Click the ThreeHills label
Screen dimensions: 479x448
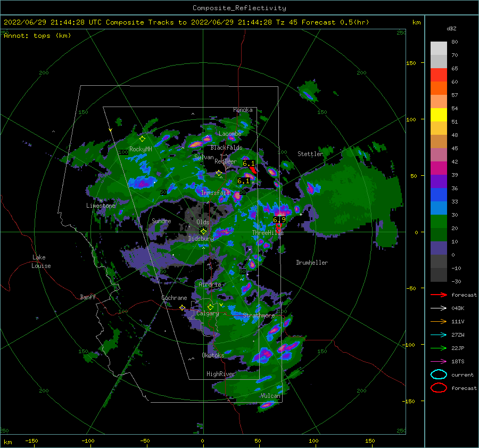pyautogui.click(x=268, y=233)
